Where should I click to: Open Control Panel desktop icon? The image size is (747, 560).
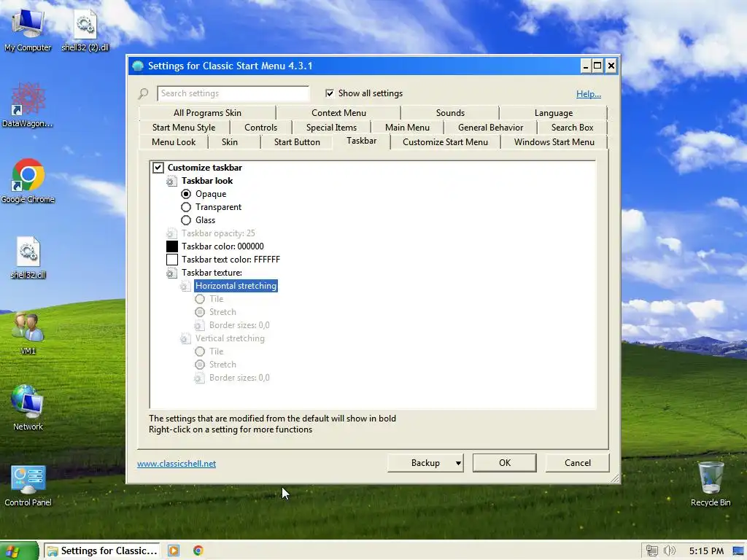pos(28,486)
